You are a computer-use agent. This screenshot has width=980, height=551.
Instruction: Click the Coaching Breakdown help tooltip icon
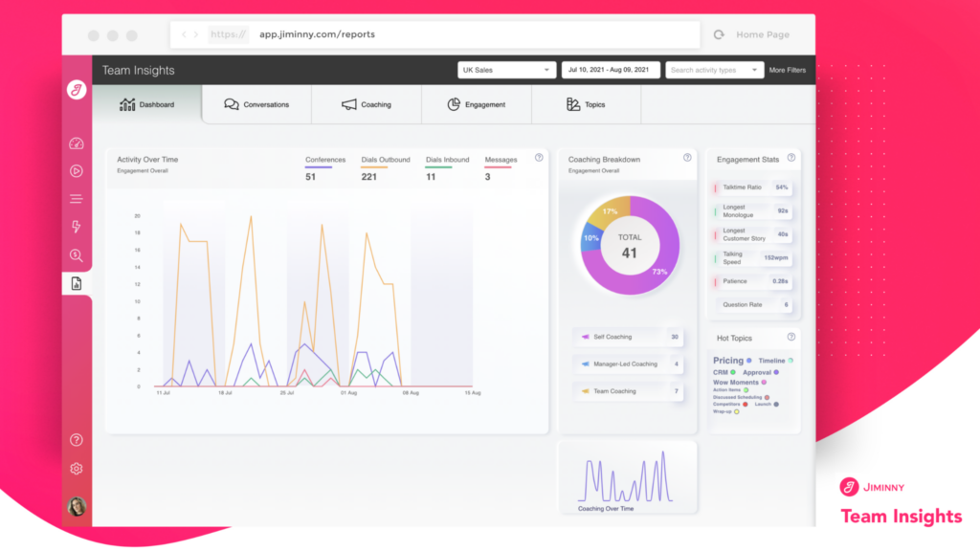tap(688, 159)
